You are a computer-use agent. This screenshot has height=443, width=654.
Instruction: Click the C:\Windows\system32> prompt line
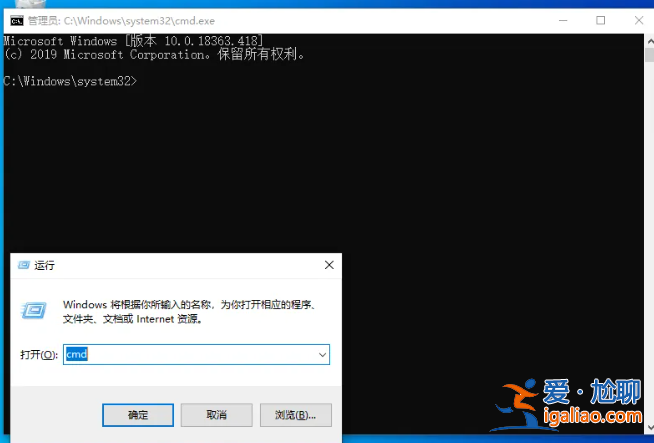pos(70,81)
